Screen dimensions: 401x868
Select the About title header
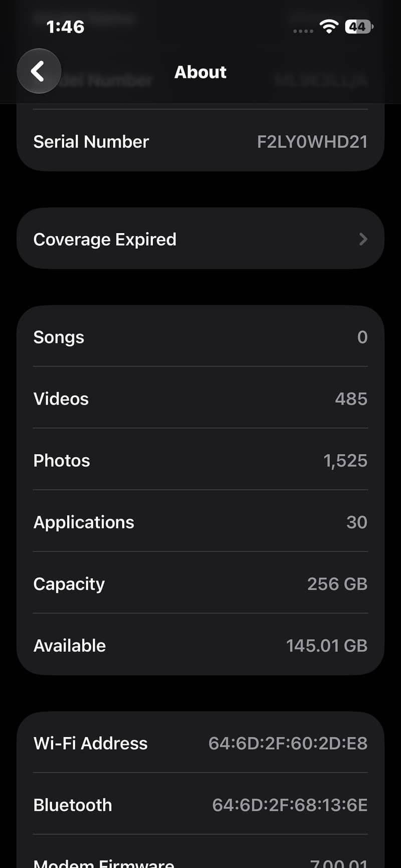coord(200,72)
